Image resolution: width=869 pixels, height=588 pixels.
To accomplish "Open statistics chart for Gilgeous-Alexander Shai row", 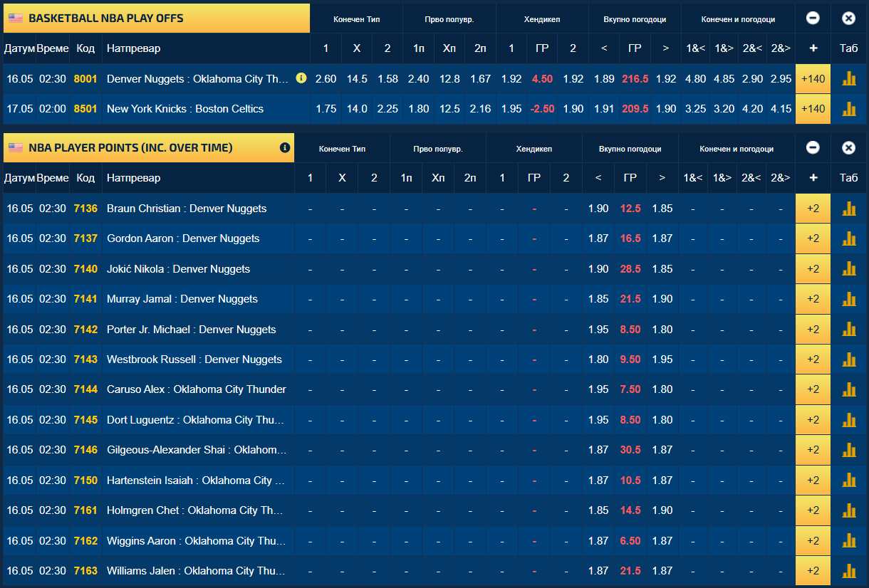I will click(x=848, y=450).
